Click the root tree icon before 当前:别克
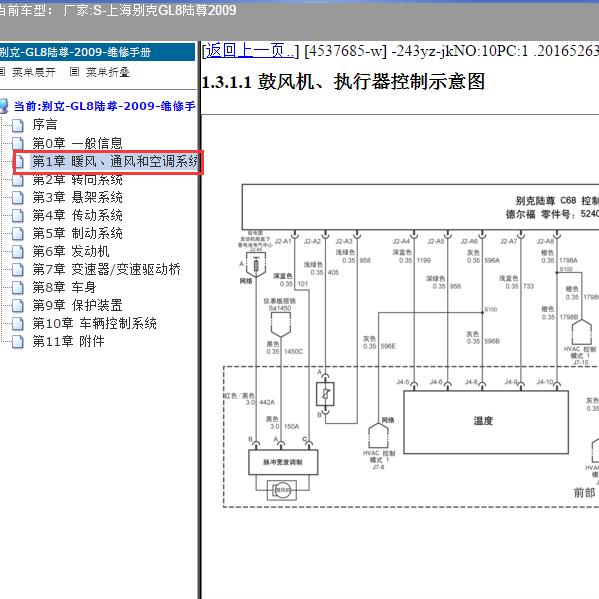This screenshot has height=599, width=599. pos(4,106)
